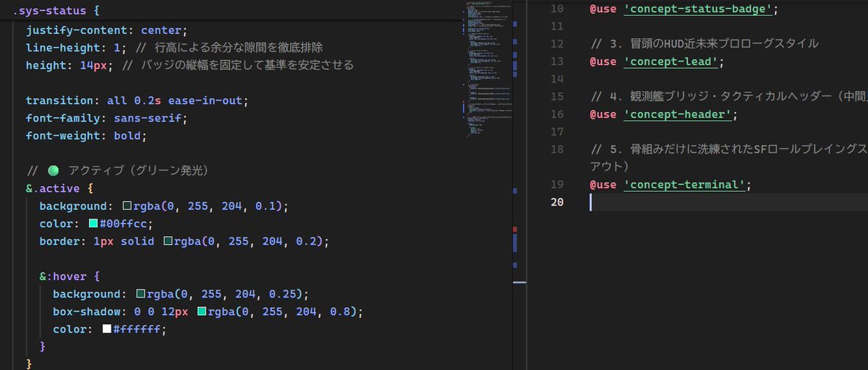Viewport: 868px width, 370px height.
Task: Open hover background rgba 0.25 swatch
Action: 140,294
